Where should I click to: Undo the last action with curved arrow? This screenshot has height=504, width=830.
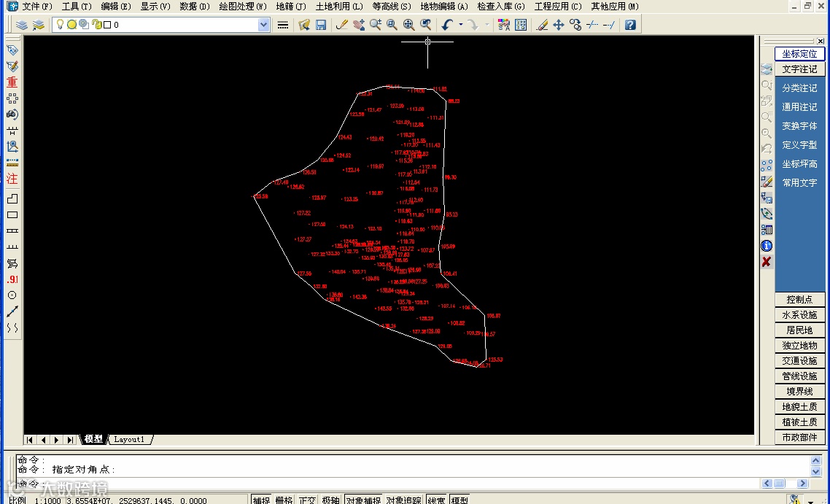(x=447, y=25)
